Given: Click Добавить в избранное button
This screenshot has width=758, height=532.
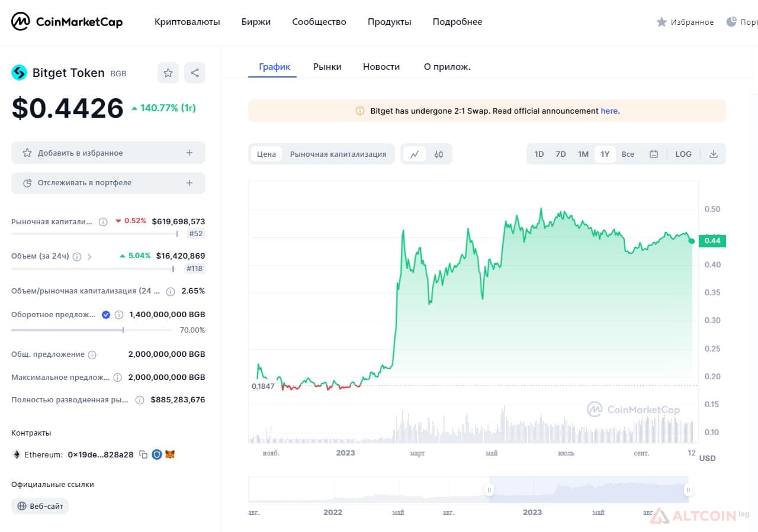Looking at the screenshot, I should coord(108,153).
